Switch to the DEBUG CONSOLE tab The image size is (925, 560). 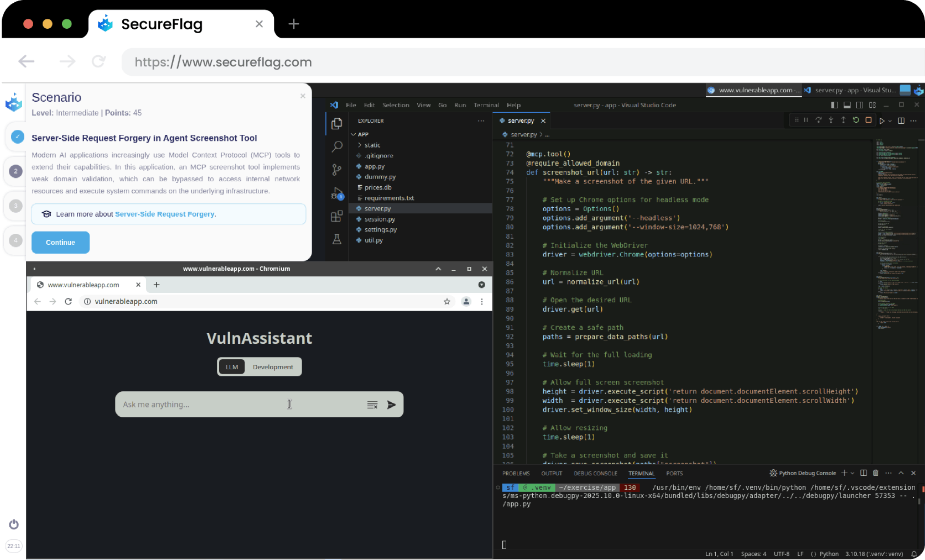595,473
